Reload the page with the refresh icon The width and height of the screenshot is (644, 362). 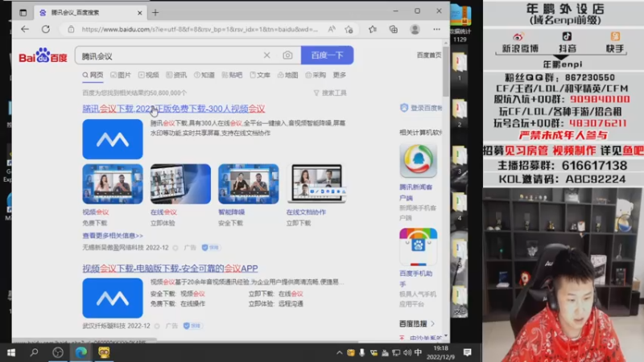tap(46, 29)
